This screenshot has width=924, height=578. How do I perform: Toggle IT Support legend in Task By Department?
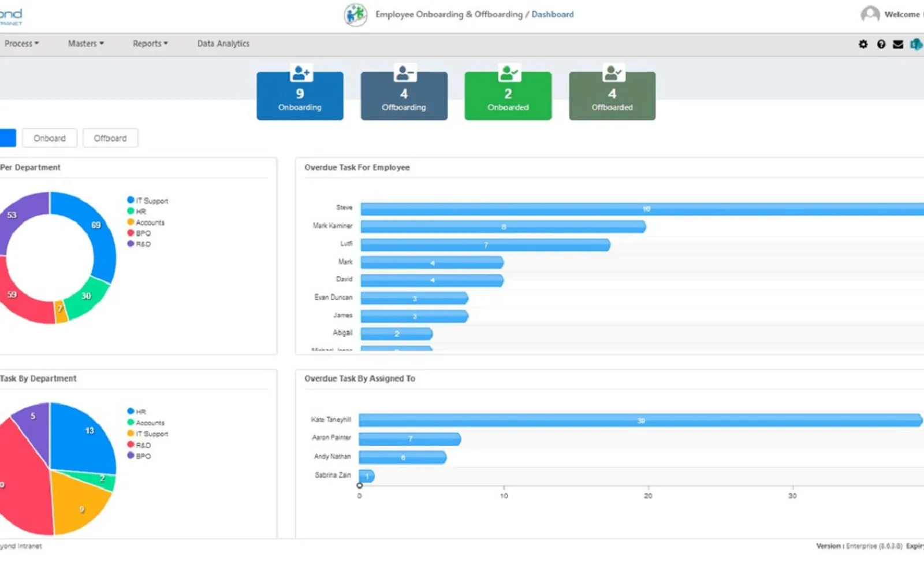click(148, 433)
